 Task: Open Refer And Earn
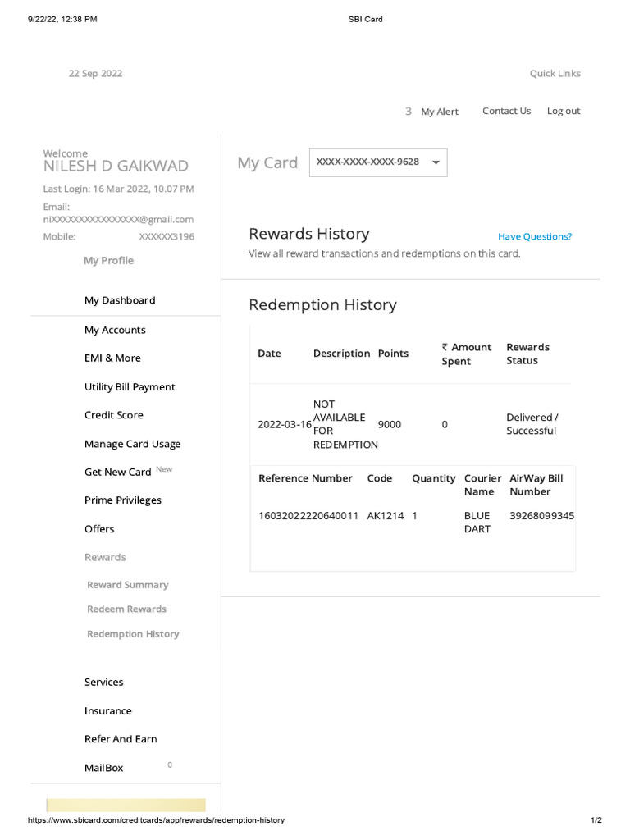point(121,739)
